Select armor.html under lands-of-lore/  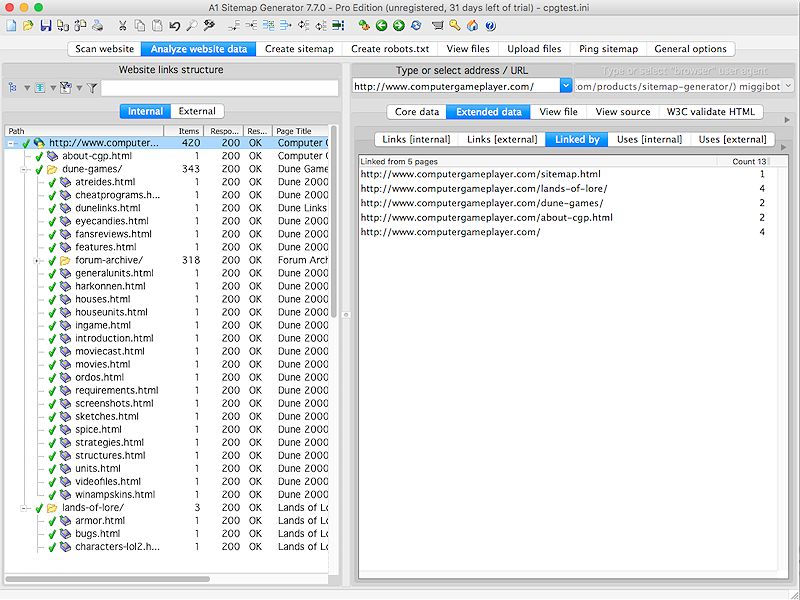[x=100, y=521]
